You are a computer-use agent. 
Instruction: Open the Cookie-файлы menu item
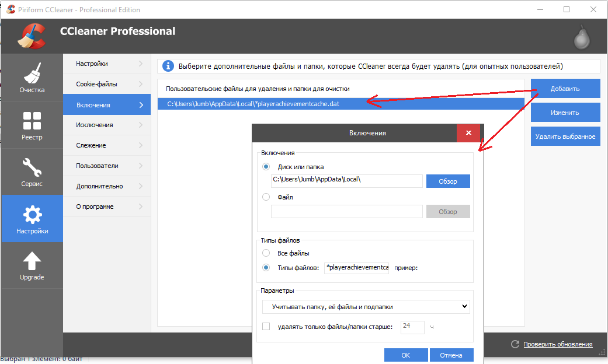[x=107, y=84]
